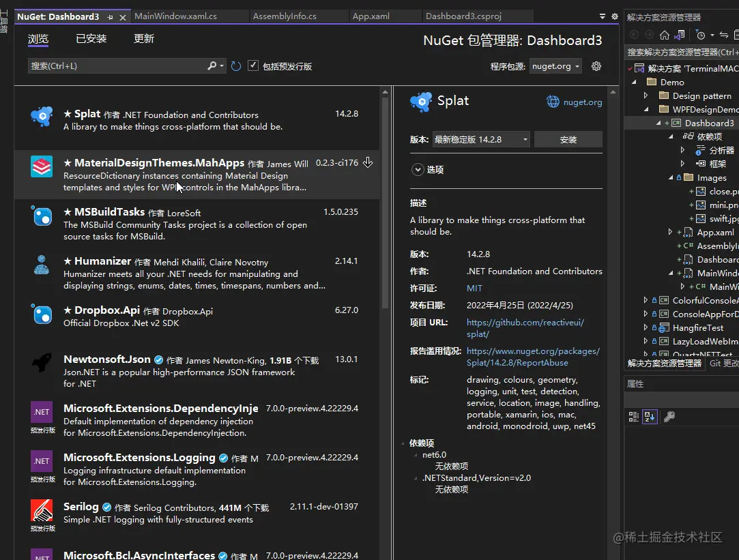Viewport: 739px width, 560px height.
Task: Open NuGet package source settings gear
Action: pyautogui.click(x=596, y=66)
